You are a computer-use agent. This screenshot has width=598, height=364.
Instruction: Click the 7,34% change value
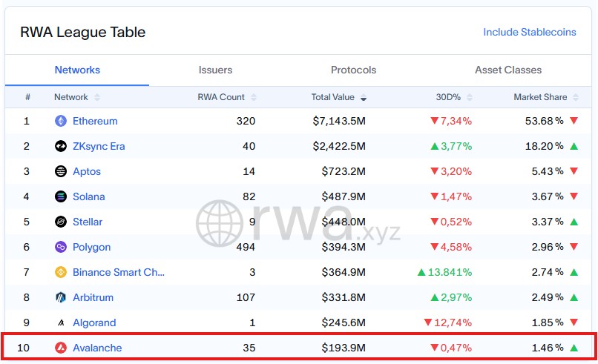click(456, 121)
